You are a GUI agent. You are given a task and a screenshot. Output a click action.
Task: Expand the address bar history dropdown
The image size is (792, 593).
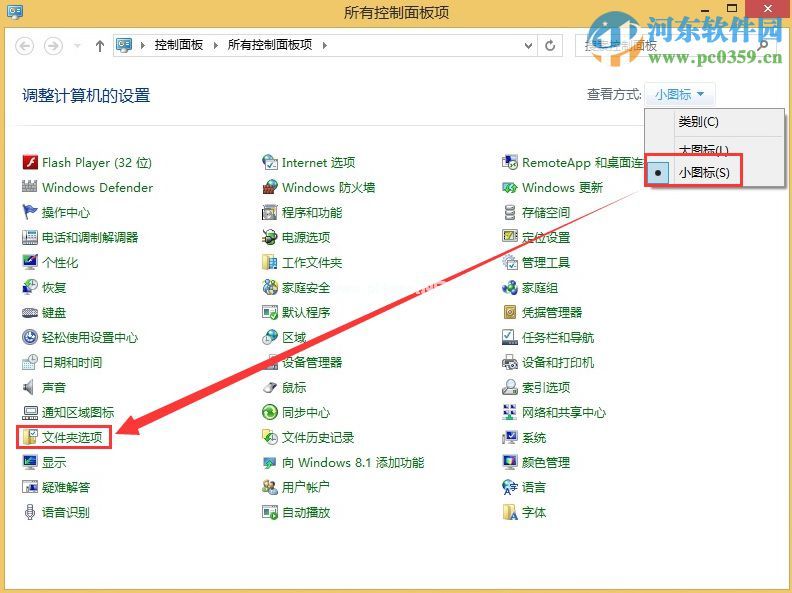(528, 45)
